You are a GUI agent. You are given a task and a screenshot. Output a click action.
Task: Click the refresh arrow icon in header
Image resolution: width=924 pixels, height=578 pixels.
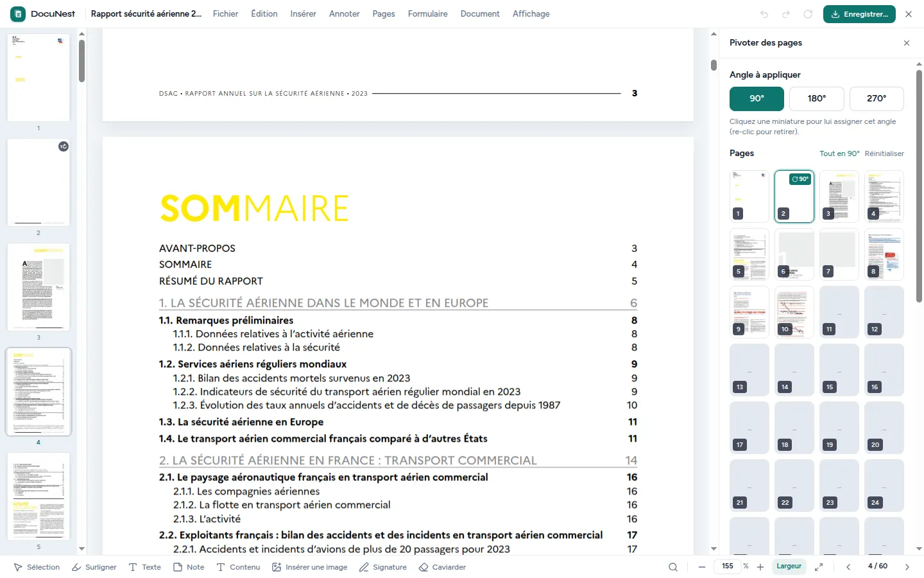808,14
